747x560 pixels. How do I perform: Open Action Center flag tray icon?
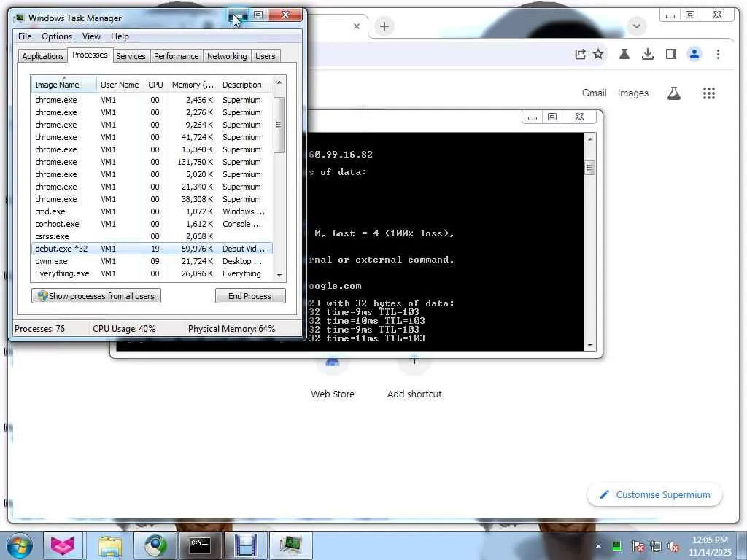[x=638, y=546]
